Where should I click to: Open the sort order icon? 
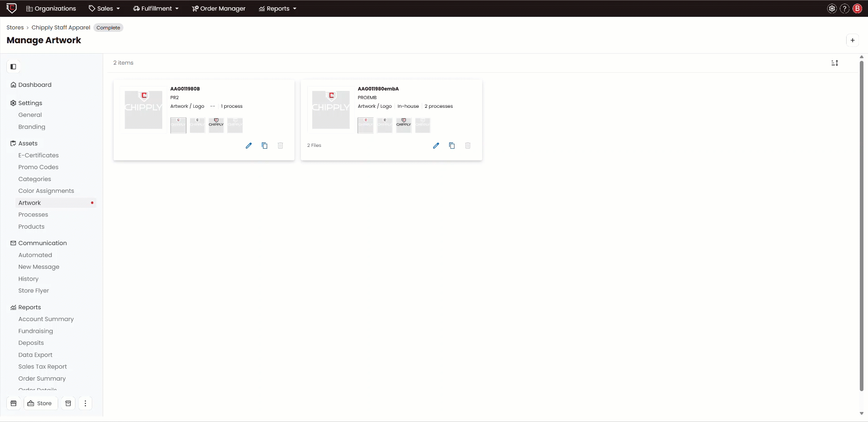[x=835, y=63]
